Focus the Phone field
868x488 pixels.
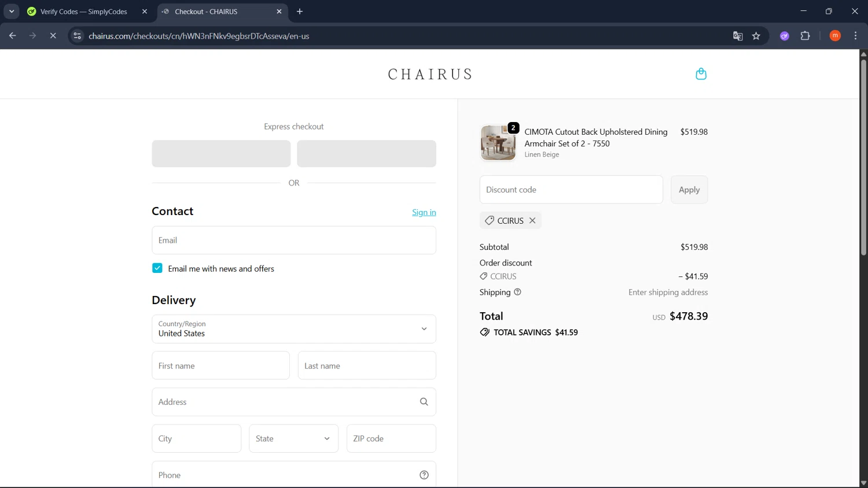(294, 475)
